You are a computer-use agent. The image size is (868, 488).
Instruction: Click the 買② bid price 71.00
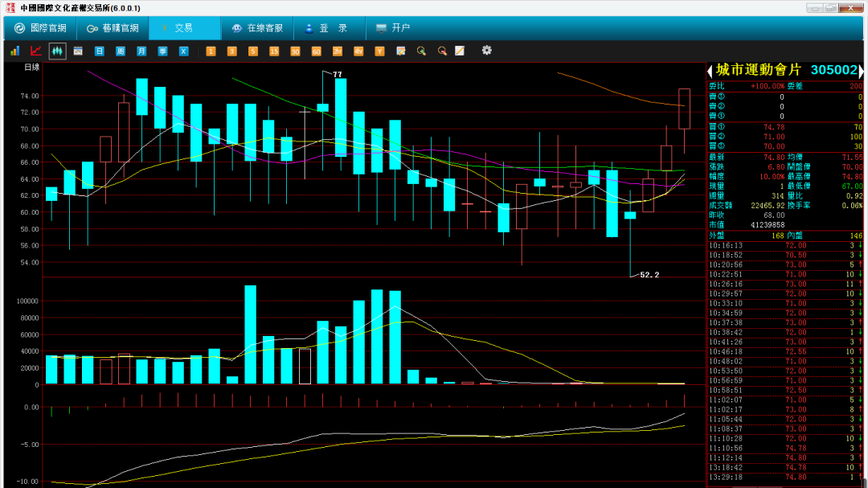[x=774, y=137]
